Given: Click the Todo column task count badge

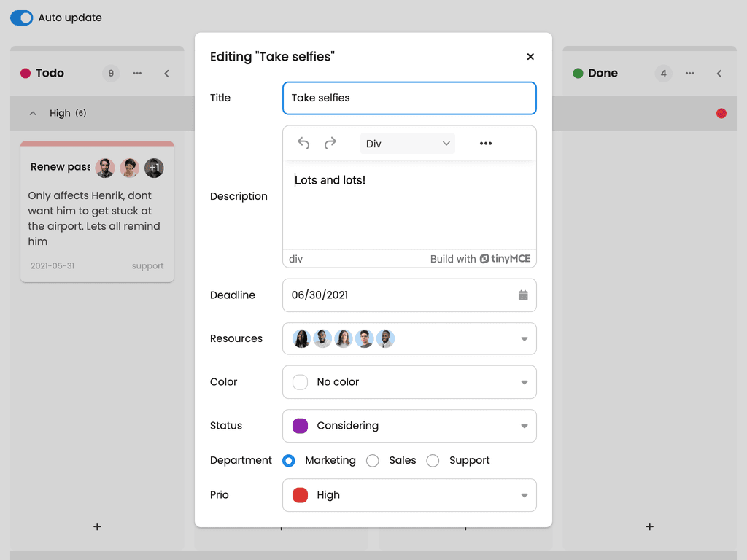Looking at the screenshot, I should coord(111,74).
